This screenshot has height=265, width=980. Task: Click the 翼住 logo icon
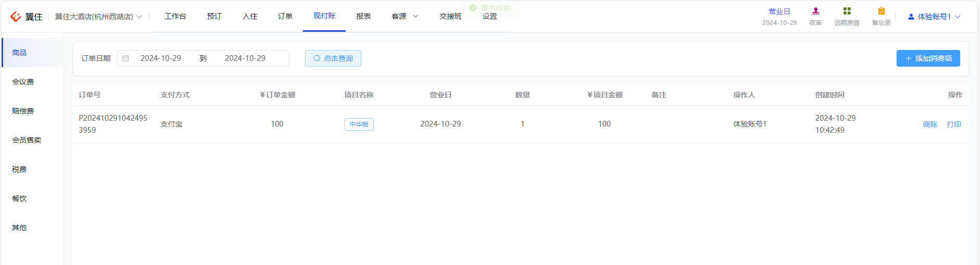coord(16,17)
